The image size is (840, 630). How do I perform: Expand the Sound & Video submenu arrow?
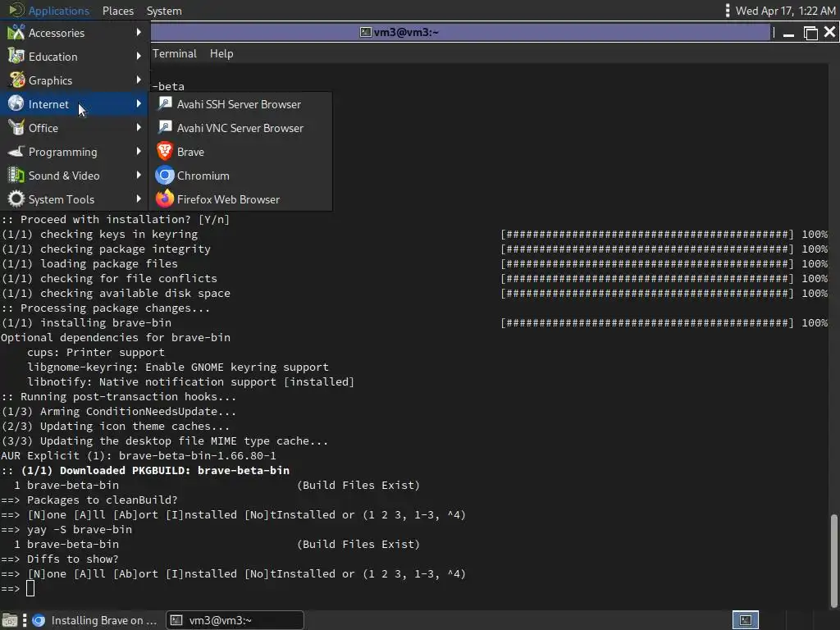(x=139, y=175)
